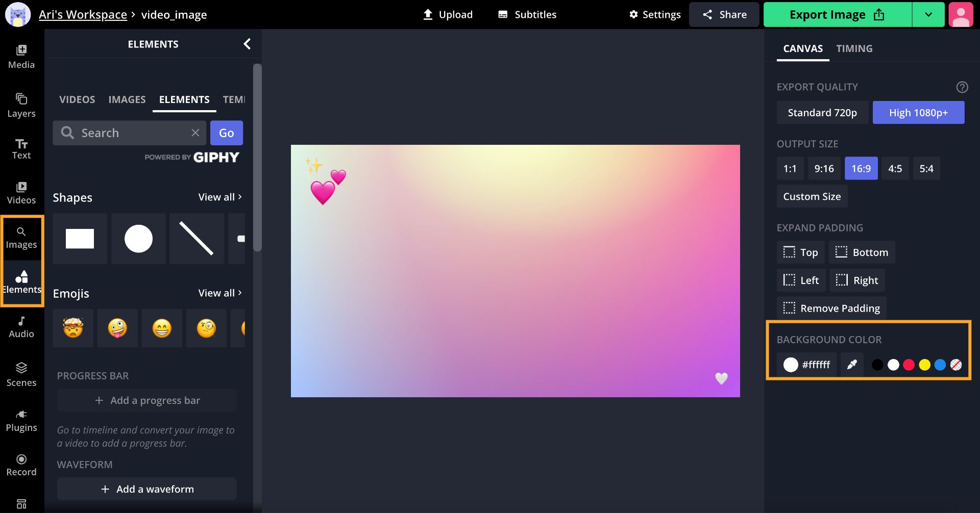Expand Shapes with View all
The height and width of the screenshot is (513, 980).
click(x=220, y=197)
